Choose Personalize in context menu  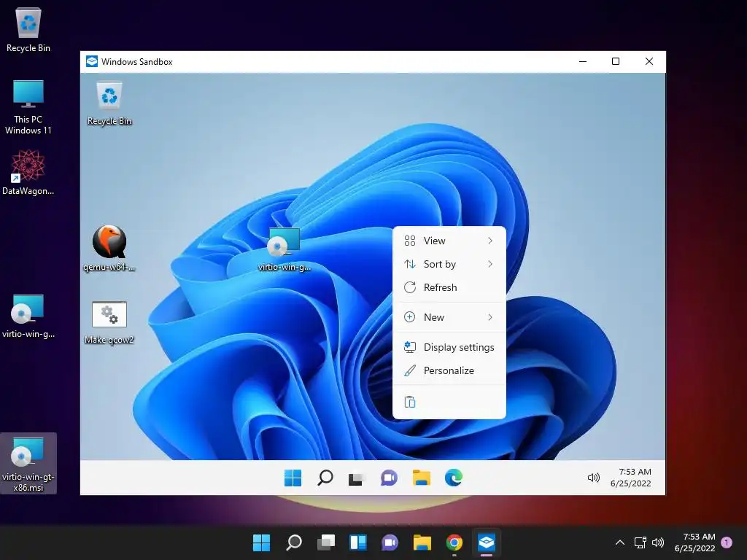click(449, 370)
